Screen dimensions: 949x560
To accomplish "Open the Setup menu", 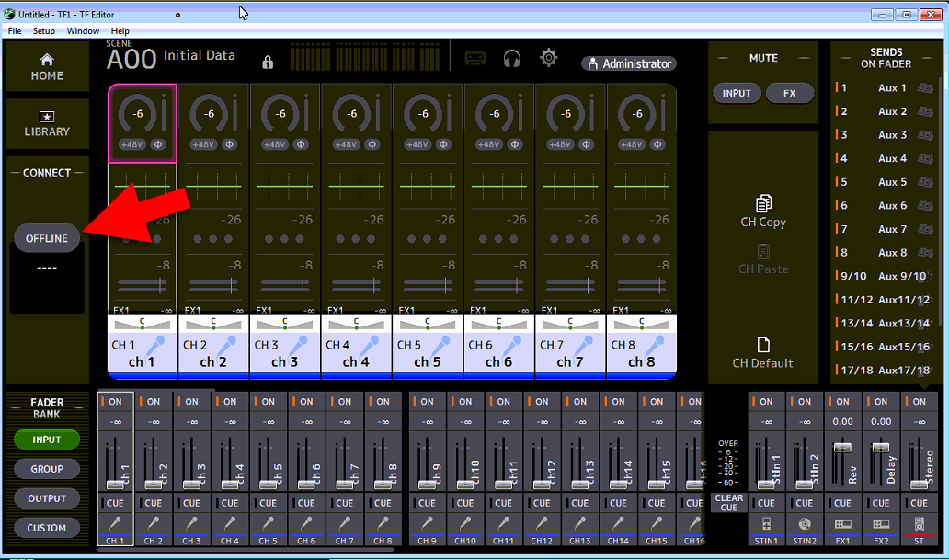I will (44, 31).
